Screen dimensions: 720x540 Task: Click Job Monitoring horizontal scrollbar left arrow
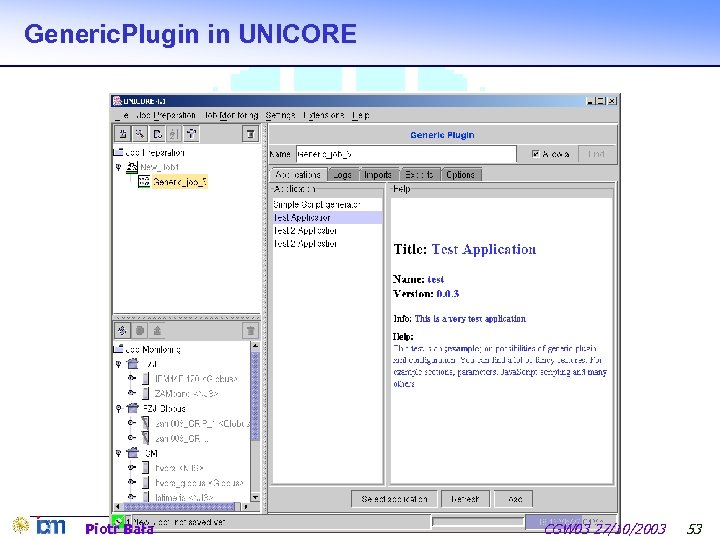118,506
